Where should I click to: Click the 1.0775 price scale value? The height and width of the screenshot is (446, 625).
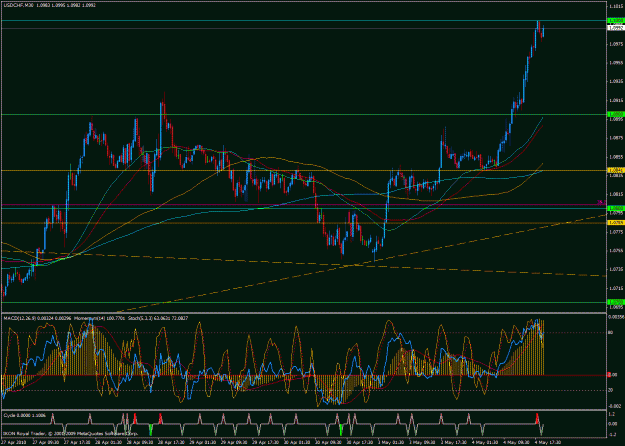coord(615,232)
